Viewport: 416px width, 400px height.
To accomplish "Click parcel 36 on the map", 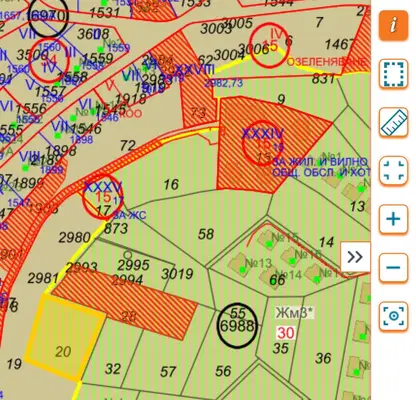I will 323,358.
